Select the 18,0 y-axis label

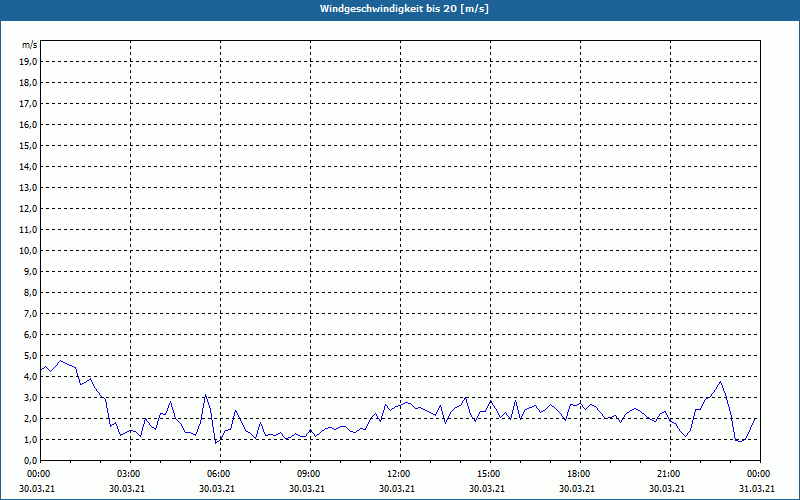(x=28, y=83)
